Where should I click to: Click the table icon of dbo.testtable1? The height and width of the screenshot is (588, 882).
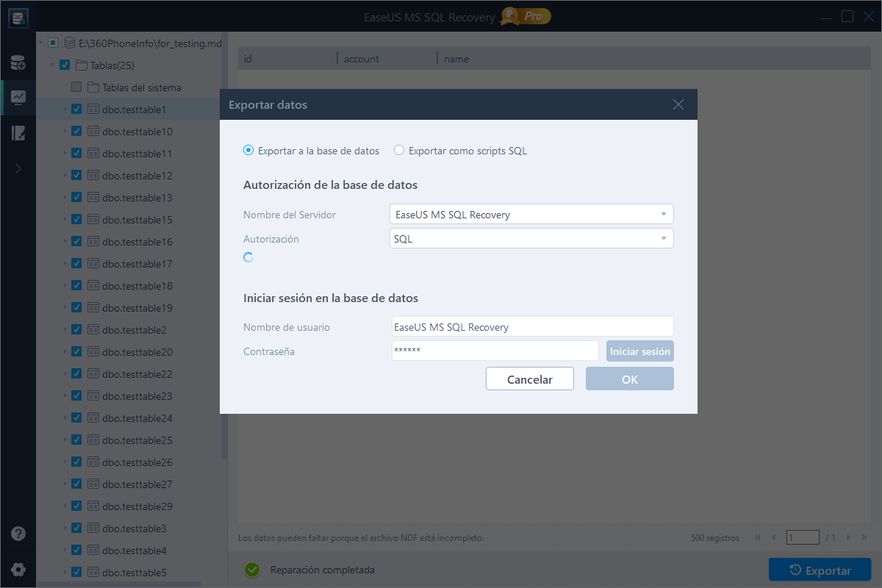pyautogui.click(x=93, y=110)
